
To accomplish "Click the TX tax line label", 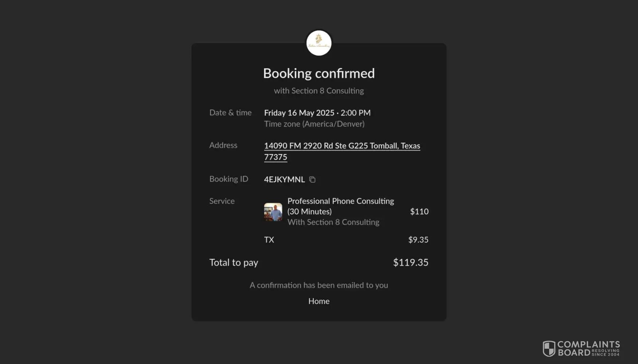I will click(x=269, y=240).
